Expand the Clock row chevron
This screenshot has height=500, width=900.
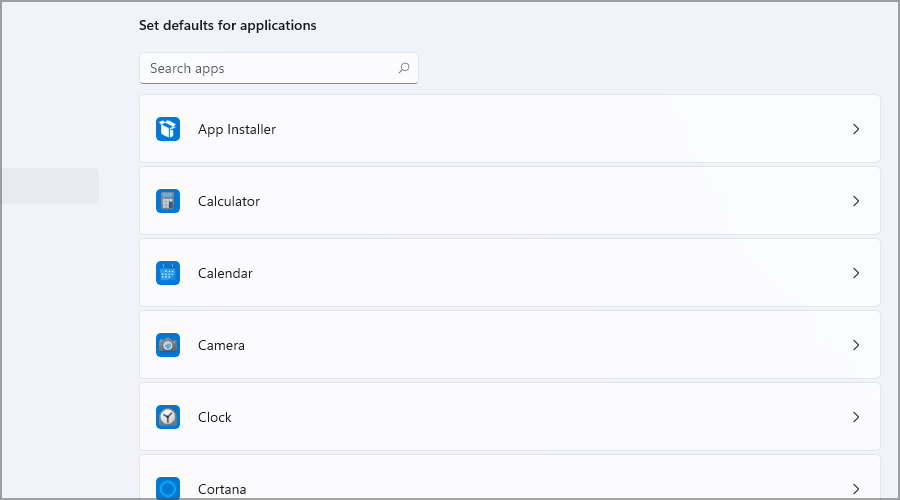coord(856,417)
